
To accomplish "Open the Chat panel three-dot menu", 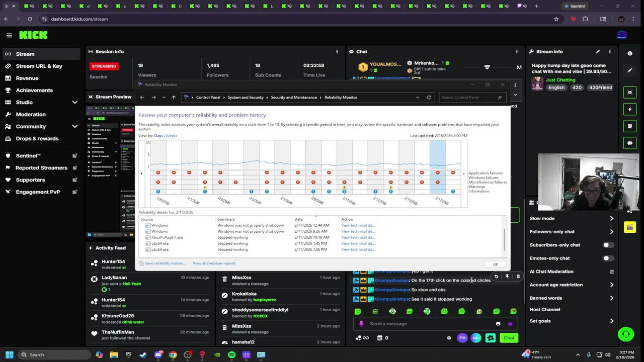I will [517, 51].
